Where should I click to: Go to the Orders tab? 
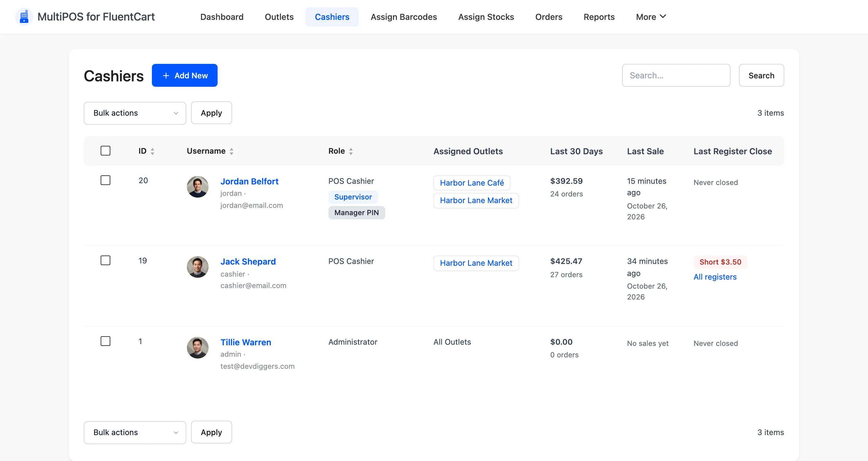[549, 17]
